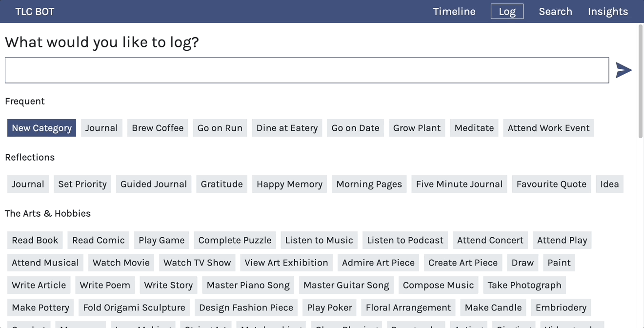Select the Go on Run chip
Image resolution: width=644 pixels, height=328 pixels.
(x=220, y=128)
